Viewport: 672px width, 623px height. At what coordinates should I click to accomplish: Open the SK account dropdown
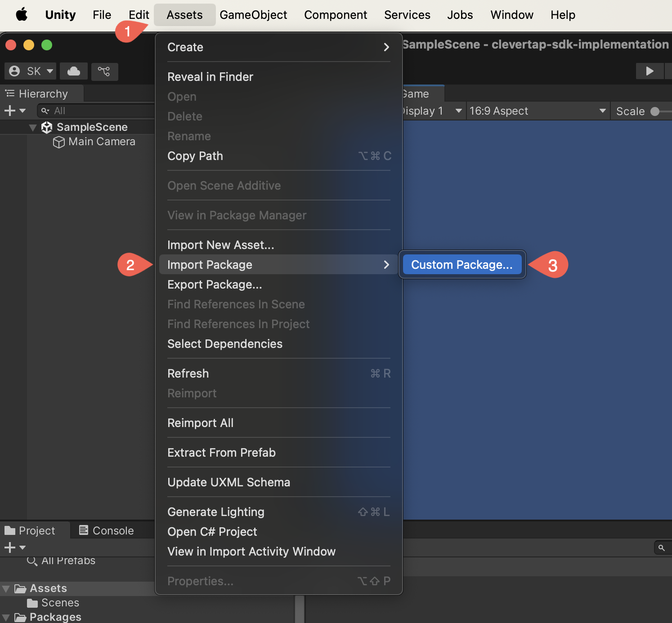(x=31, y=71)
